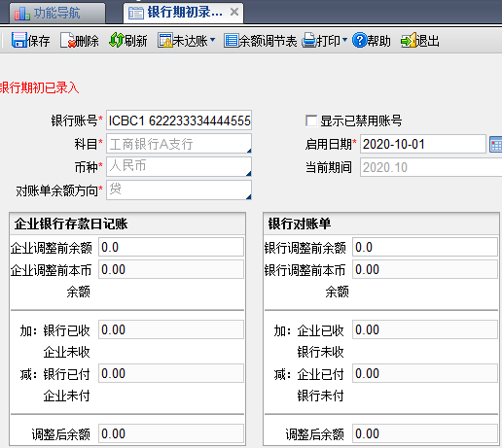Open the 余额调节表 report
The height and width of the screenshot is (448, 502).
[261, 41]
